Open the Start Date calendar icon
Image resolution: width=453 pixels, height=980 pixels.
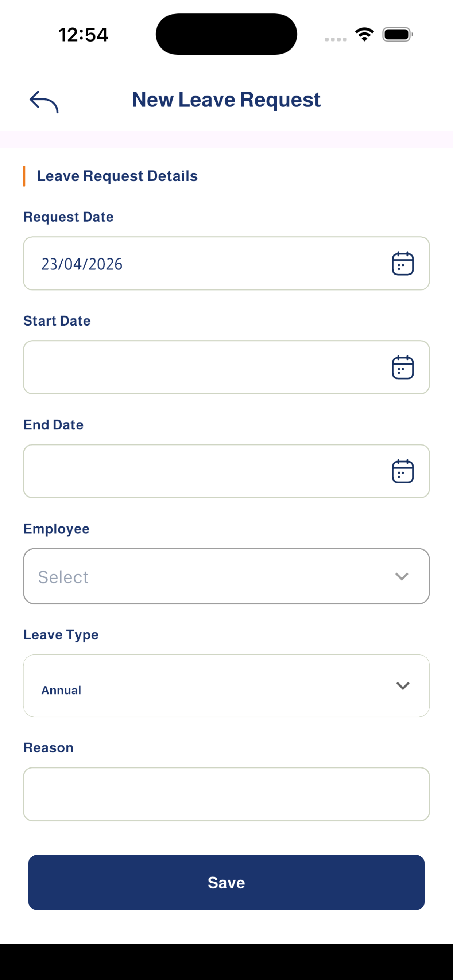tap(402, 367)
